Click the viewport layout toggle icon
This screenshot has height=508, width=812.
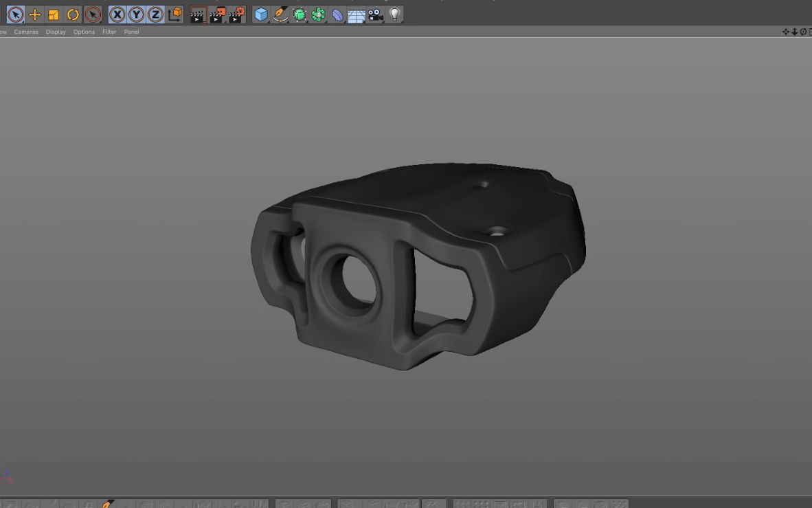pyautogui.click(x=811, y=32)
